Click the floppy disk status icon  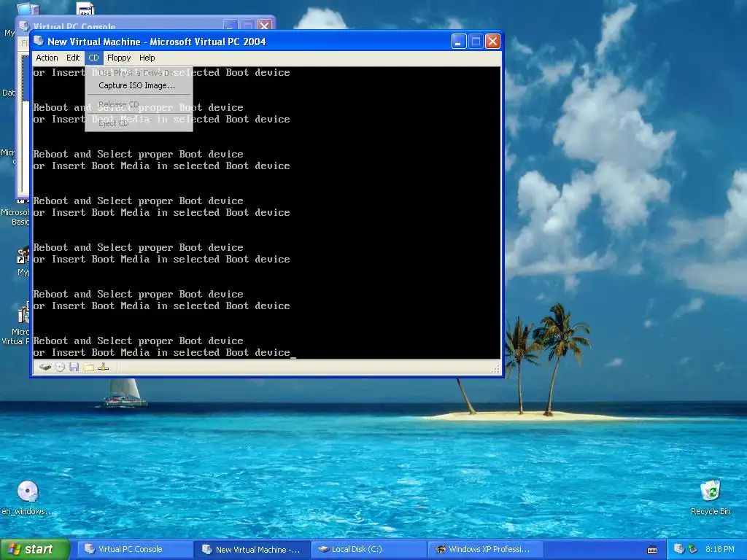click(74, 367)
